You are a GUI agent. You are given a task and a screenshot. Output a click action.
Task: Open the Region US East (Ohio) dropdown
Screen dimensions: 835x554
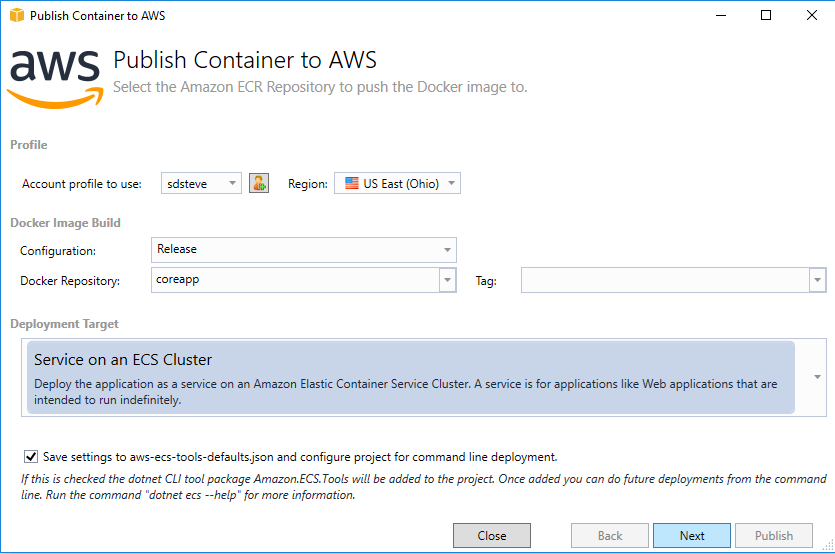[x=397, y=183]
